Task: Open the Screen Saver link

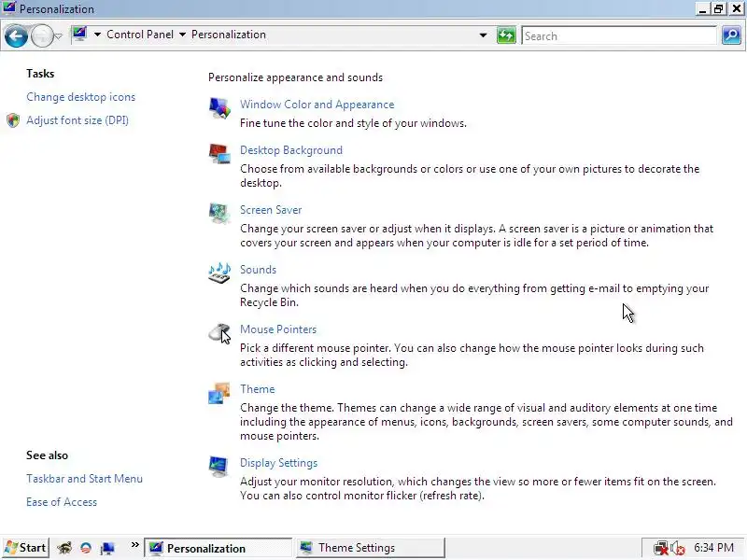Action: click(271, 210)
